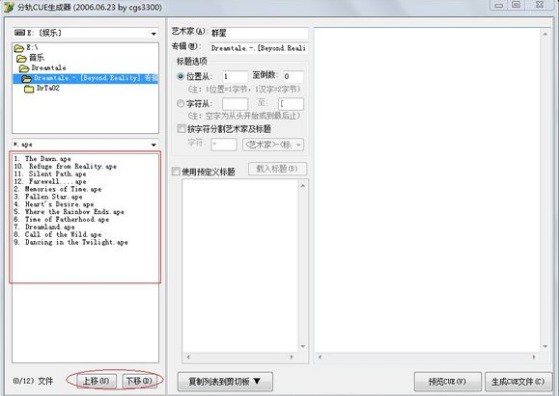The width and height of the screenshot is (560, 396).
Task: Click the 至倒数 end position field
Action: 293,76
